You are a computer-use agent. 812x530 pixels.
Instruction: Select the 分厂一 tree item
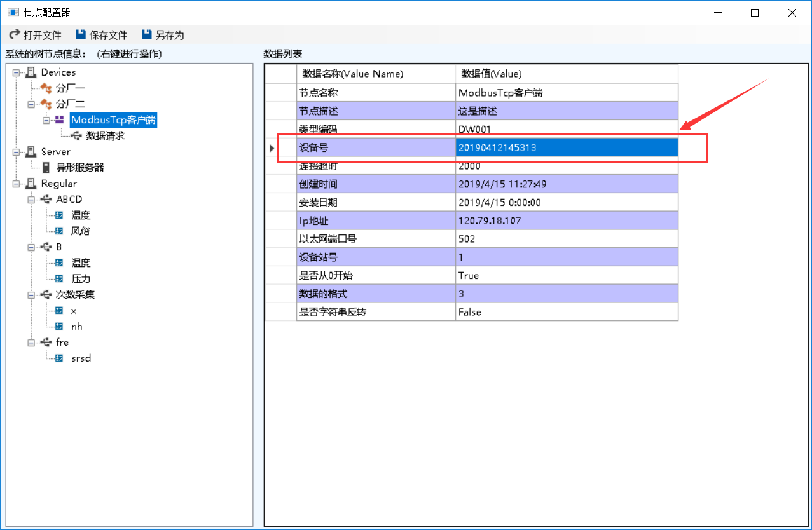click(x=71, y=88)
